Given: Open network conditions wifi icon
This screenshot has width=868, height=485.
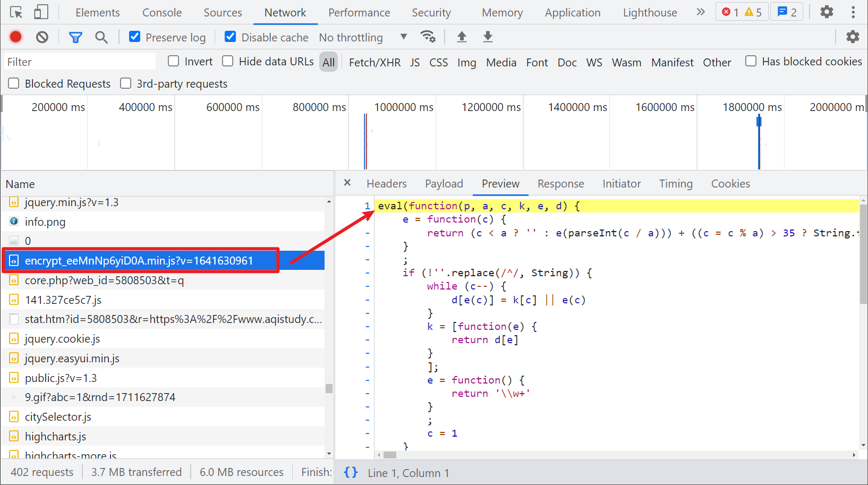Looking at the screenshot, I should tap(428, 37).
